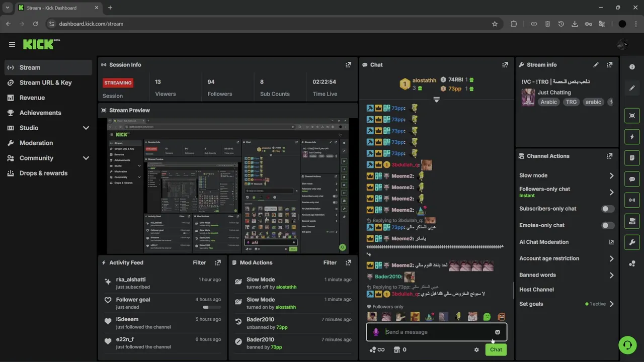The width and height of the screenshot is (644, 362).
Task: Toggle the chat bubble icon in right rail
Action: (x=632, y=179)
